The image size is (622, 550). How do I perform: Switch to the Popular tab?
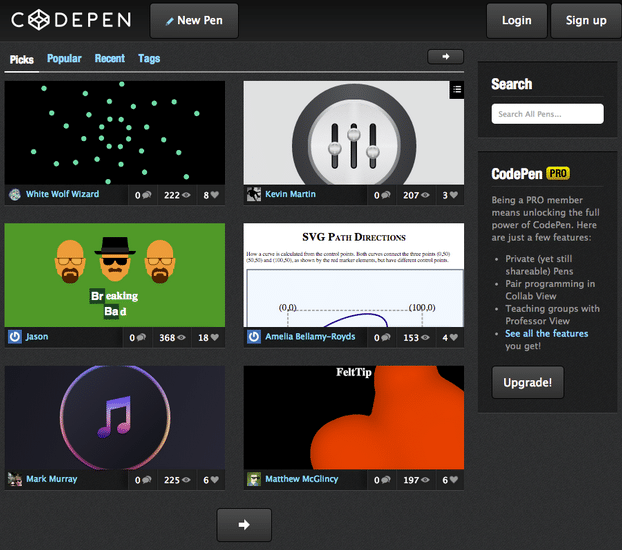coord(64,59)
